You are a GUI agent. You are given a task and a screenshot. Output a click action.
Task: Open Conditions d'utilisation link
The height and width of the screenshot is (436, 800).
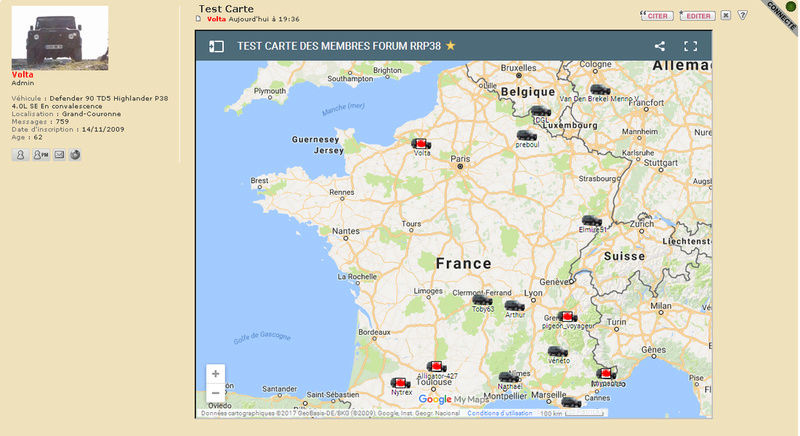pos(499,414)
